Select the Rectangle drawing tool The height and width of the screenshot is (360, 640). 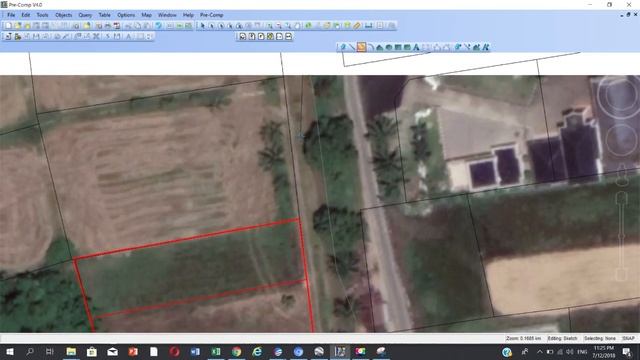pos(398,47)
